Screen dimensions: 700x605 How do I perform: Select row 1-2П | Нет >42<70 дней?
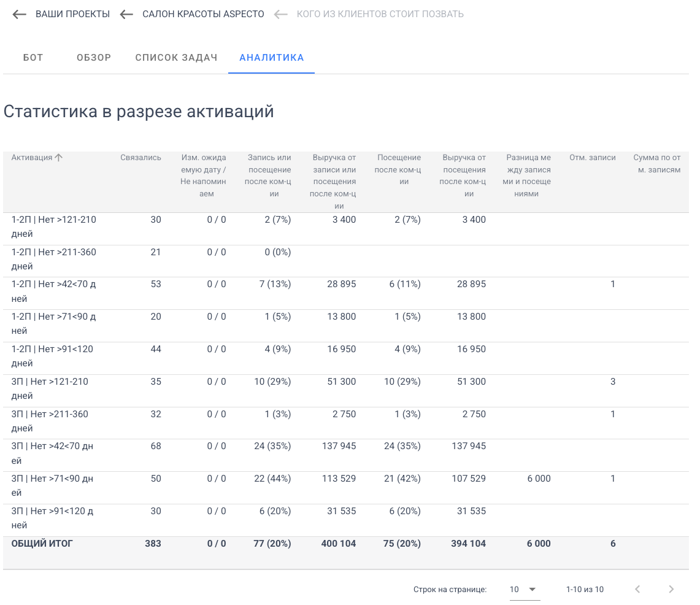click(346, 293)
